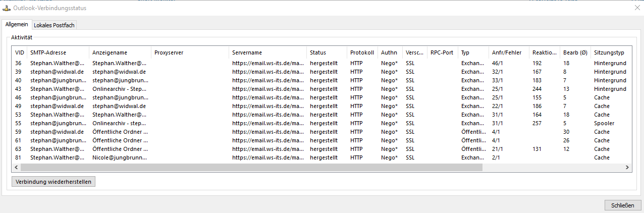Screen dimensions: 644x213
Task: Switch to the Lokales Postfach tab
Action: pos(54,25)
